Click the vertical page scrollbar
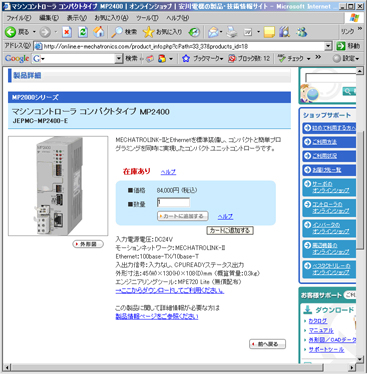367x374 pixels. (360, 190)
